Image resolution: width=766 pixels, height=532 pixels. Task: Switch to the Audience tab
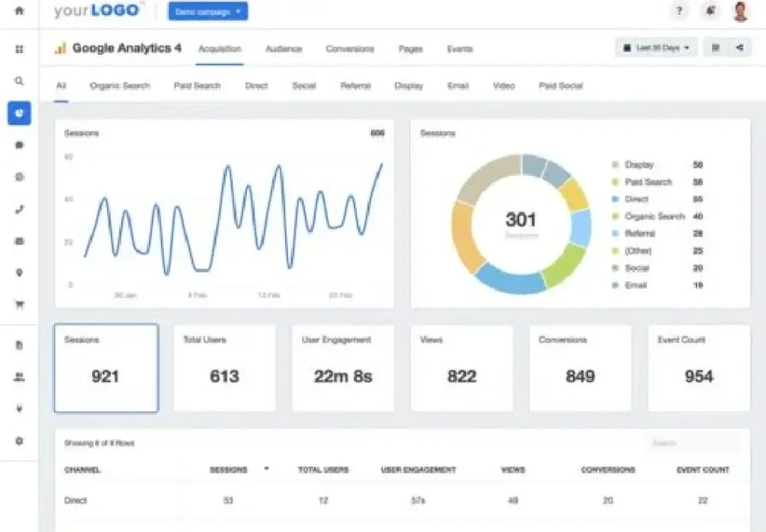[x=284, y=49]
